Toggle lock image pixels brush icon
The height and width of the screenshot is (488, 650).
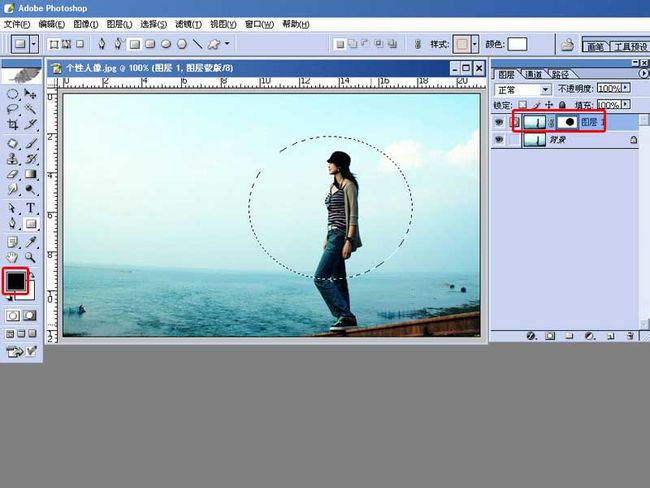[536, 105]
